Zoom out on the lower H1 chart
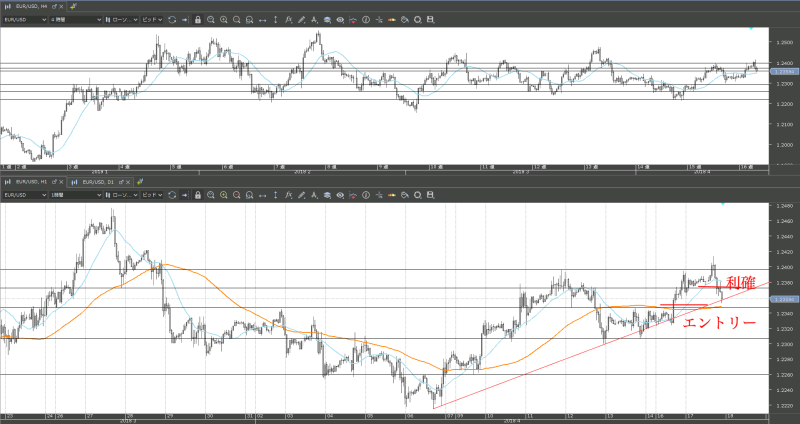Viewport: 800px width, 424px height. (x=237, y=195)
